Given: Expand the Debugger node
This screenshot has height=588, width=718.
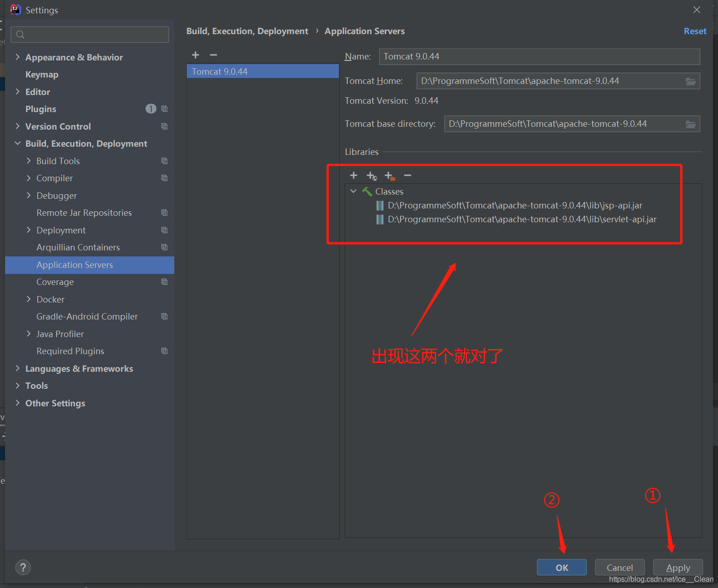Looking at the screenshot, I should click(29, 196).
